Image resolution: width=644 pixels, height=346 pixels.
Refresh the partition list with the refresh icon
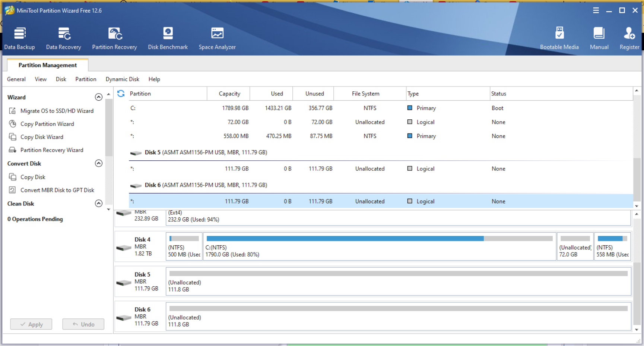point(121,94)
